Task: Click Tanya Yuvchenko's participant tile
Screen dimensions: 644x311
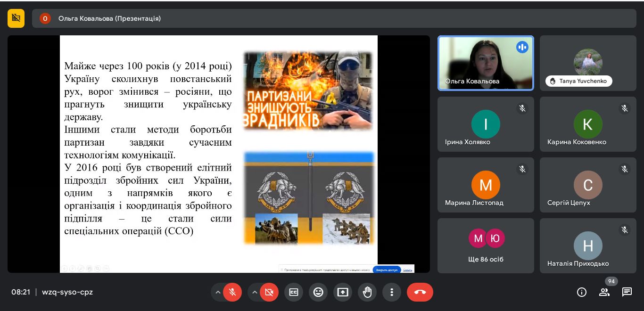Action: click(x=587, y=63)
